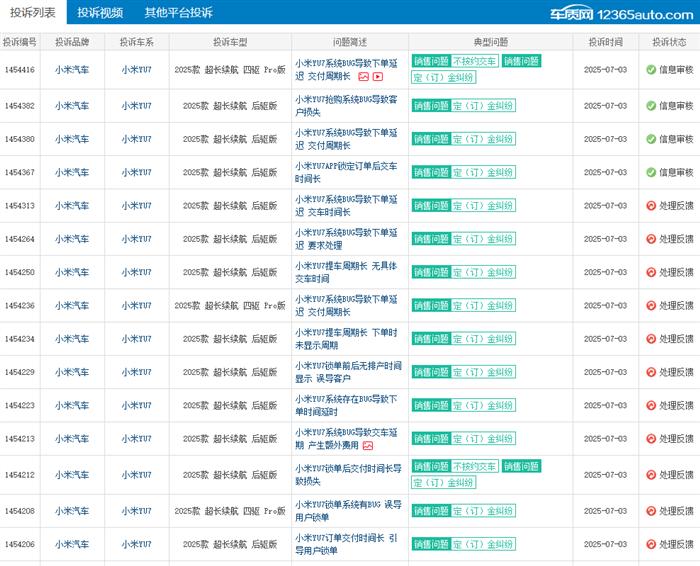The image size is (700, 566).
Task: Click the 车质网 12365auto.com logo
Action: (x=621, y=14)
